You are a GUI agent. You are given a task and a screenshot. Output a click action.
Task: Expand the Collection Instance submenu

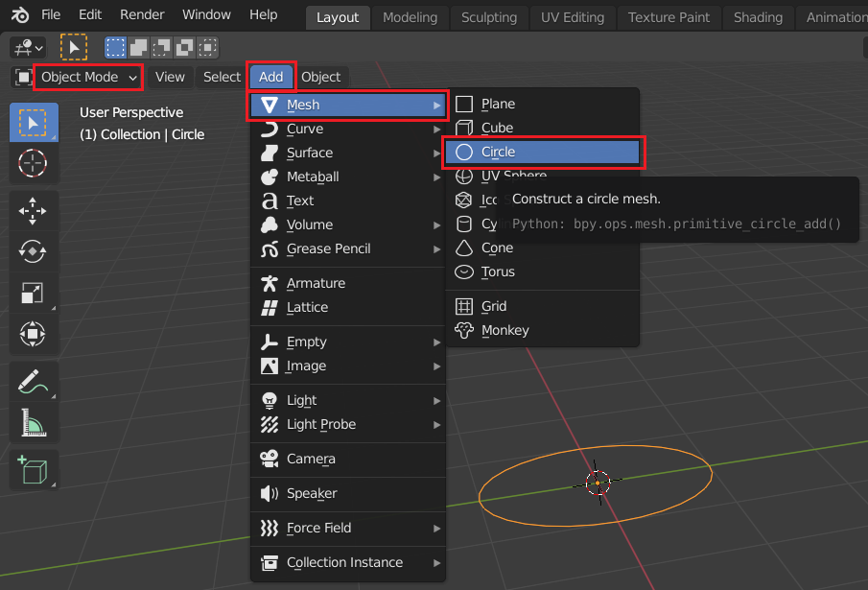coord(347,562)
